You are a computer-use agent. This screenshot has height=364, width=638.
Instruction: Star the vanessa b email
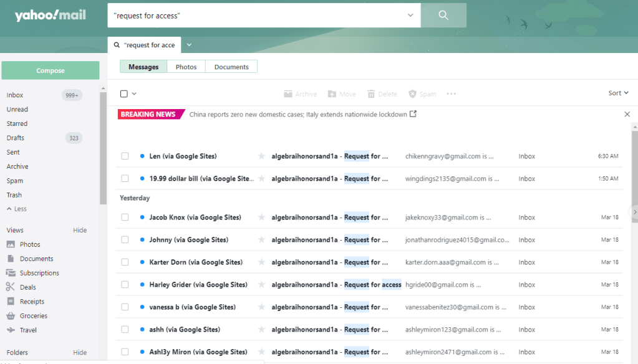pyautogui.click(x=262, y=307)
